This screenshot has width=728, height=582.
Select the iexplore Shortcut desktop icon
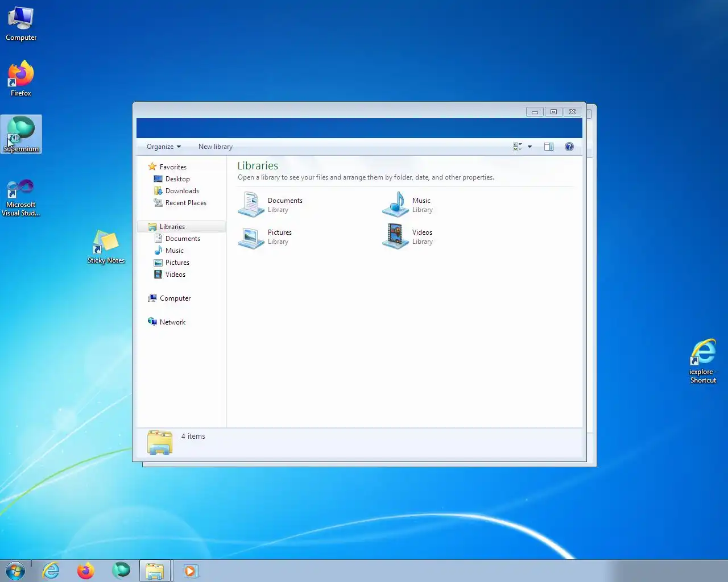[703, 361]
